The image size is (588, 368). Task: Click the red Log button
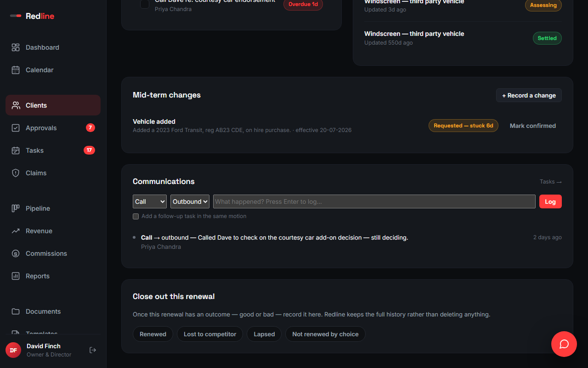pyautogui.click(x=550, y=201)
